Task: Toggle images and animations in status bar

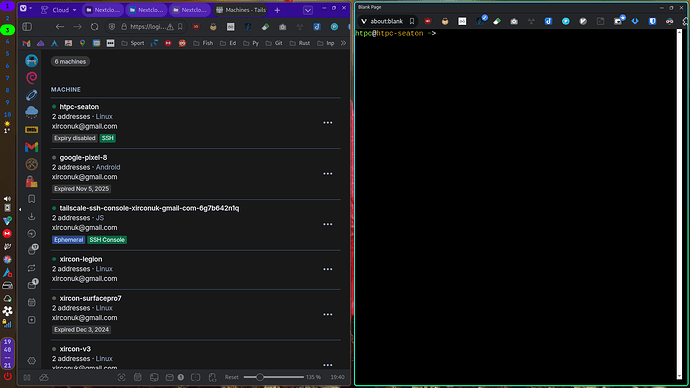Action: [x=154, y=377]
